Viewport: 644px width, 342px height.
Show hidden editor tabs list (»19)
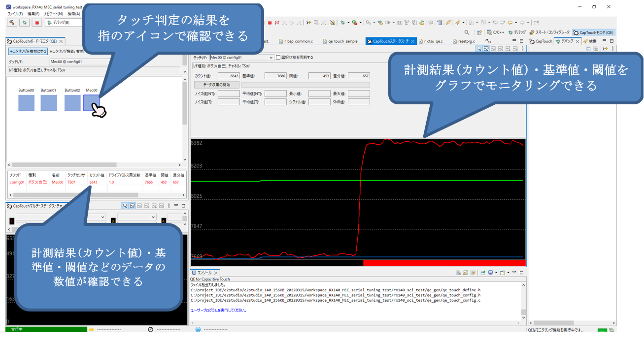point(488,41)
